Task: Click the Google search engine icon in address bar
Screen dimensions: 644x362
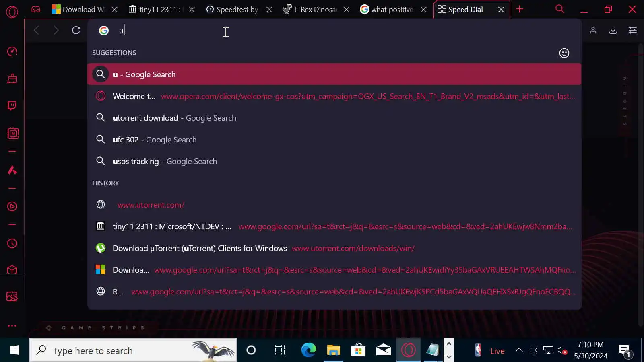Action: (x=104, y=31)
